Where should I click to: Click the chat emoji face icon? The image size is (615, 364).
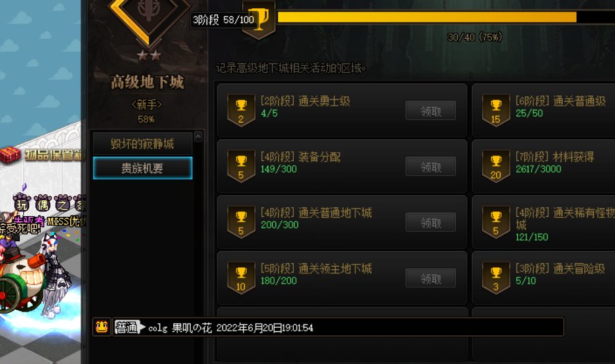coord(102,327)
